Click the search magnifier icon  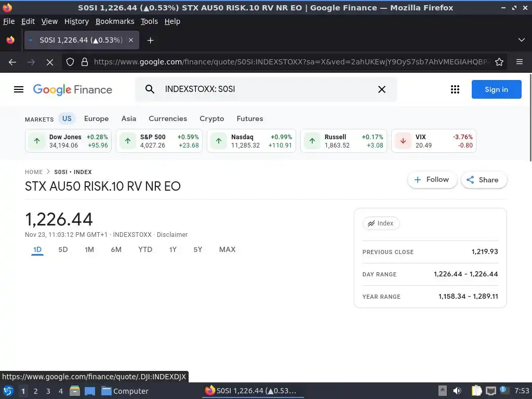(x=150, y=89)
